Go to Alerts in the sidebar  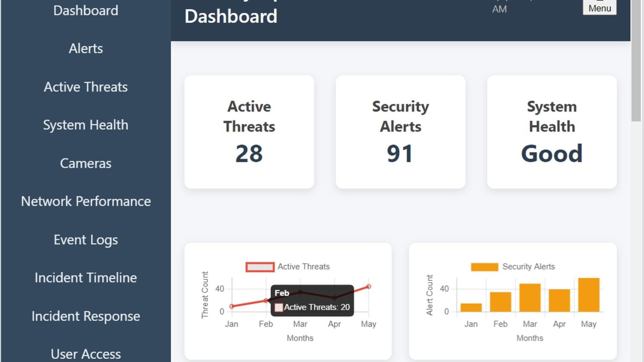tap(86, 49)
